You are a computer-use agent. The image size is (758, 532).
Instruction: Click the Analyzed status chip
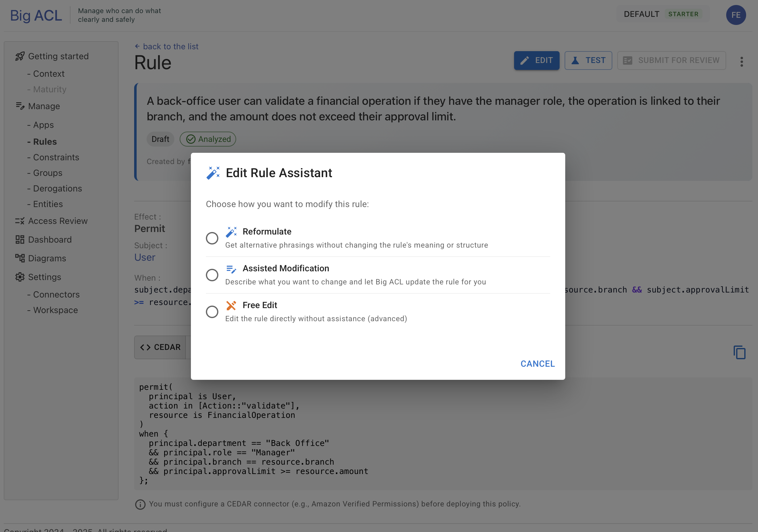tap(208, 139)
